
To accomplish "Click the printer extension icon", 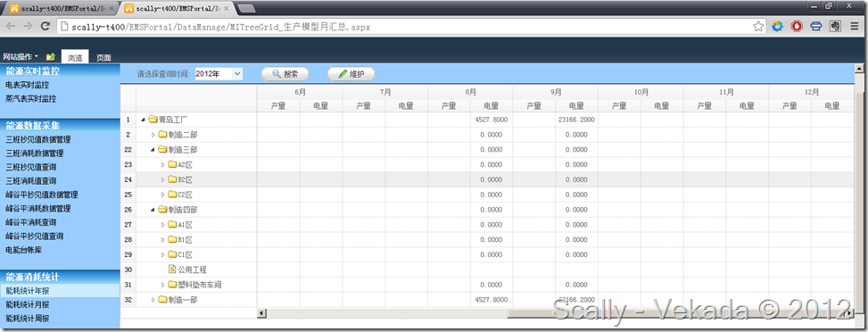I will click(x=815, y=26).
